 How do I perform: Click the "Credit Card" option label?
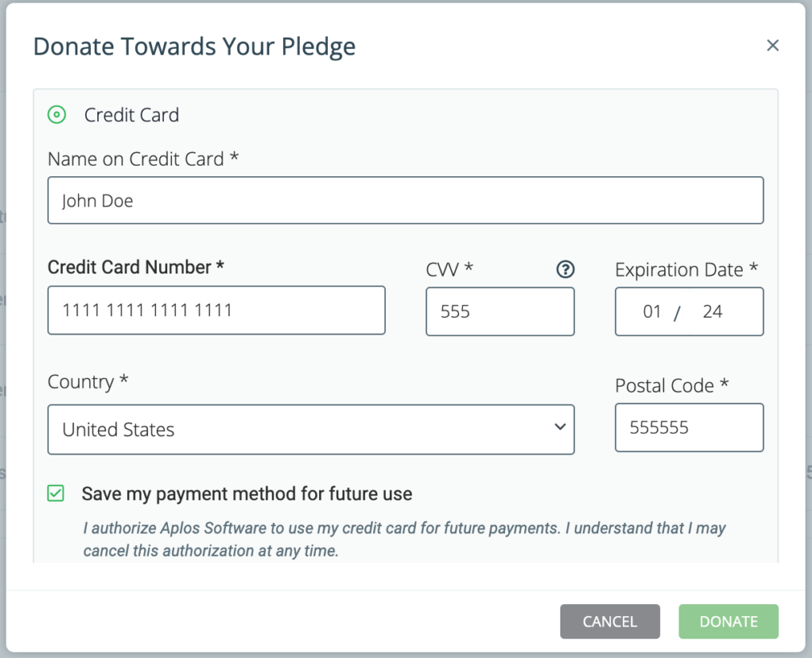point(132,115)
